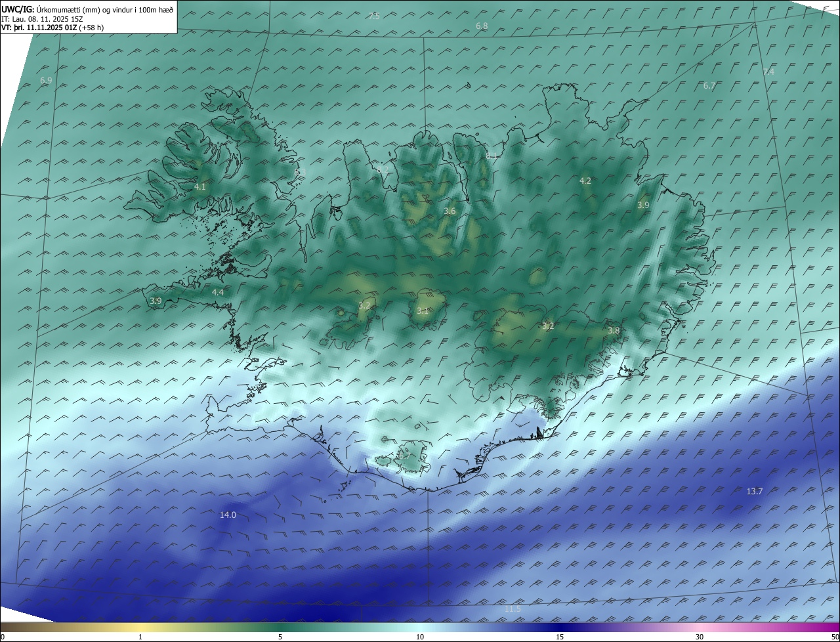The width and height of the screenshot is (840, 642).
Task: Click the 3.1 value on the glacier outline
Action: coord(423,311)
